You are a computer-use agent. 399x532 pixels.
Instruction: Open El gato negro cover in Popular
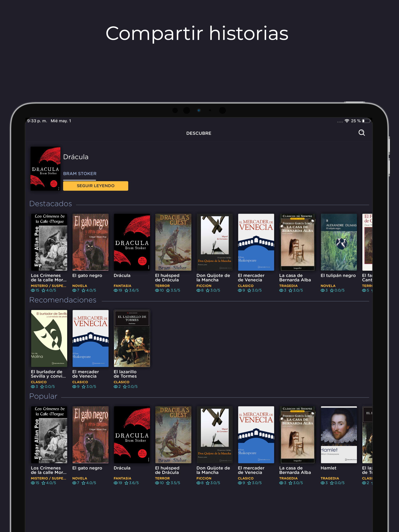click(90, 435)
